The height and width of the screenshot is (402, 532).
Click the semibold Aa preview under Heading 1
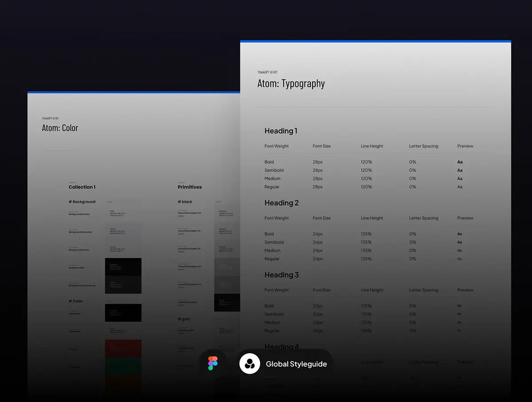click(460, 170)
